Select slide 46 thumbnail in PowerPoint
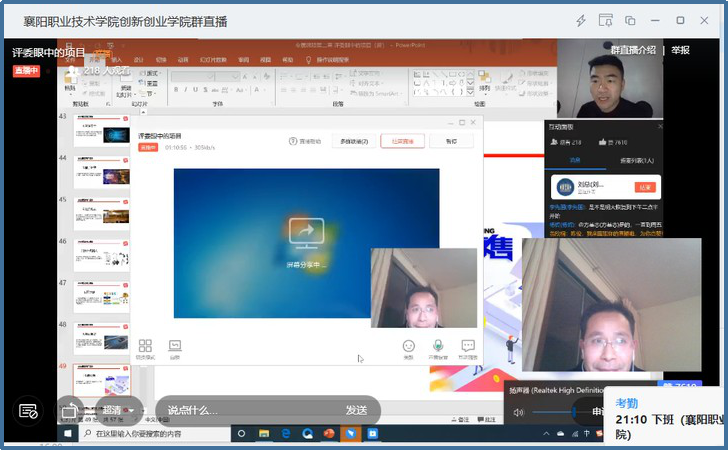This screenshot has width=728, height=450. click(x=102, y=256)
